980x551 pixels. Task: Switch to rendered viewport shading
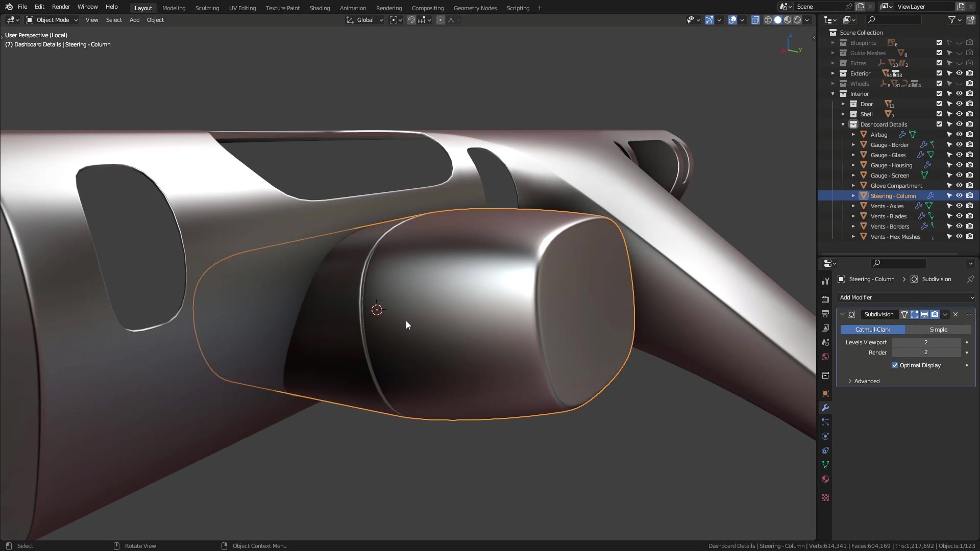click(797, 20)
